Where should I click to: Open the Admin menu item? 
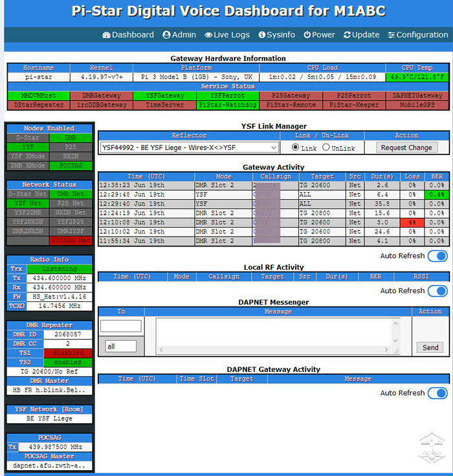click(x=179, y=35)
